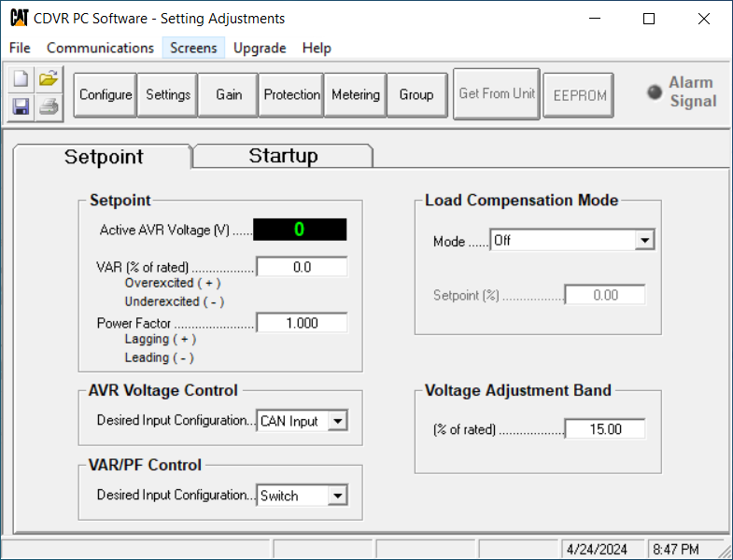Screen dimensions: 733x560
Task: Select the Setpoint tab
Action: pos(104,157)
